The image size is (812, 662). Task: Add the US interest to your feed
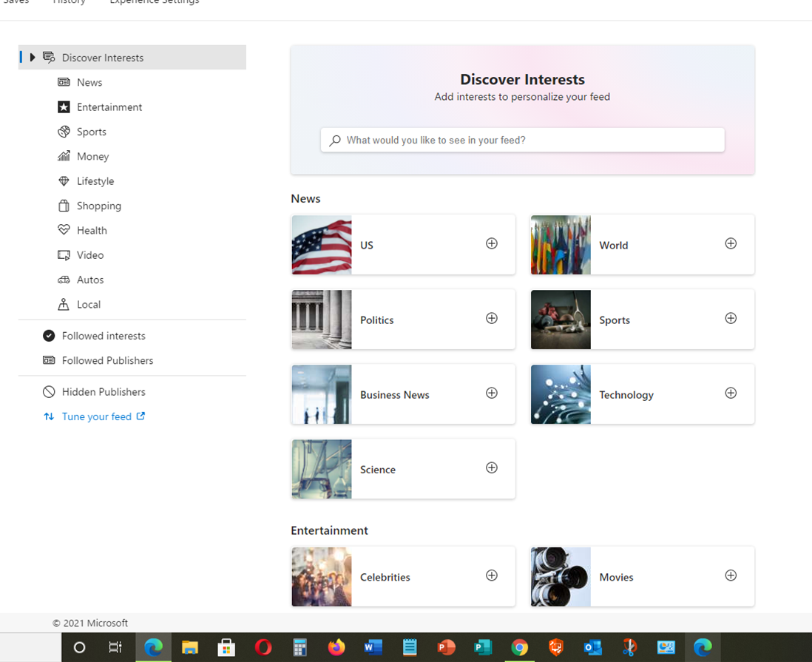coord(491,243)
